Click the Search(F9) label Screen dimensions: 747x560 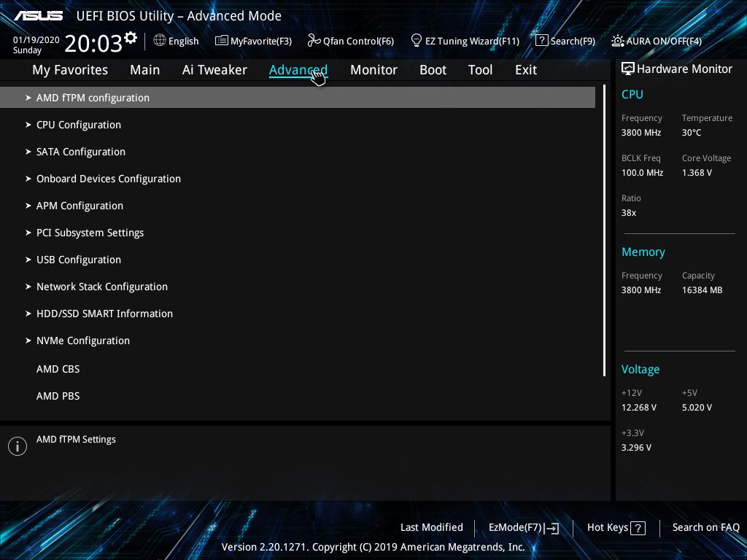573,41
